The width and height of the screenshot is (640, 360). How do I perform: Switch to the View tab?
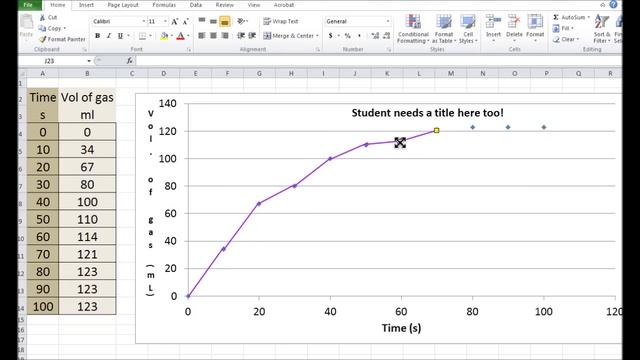254,5
